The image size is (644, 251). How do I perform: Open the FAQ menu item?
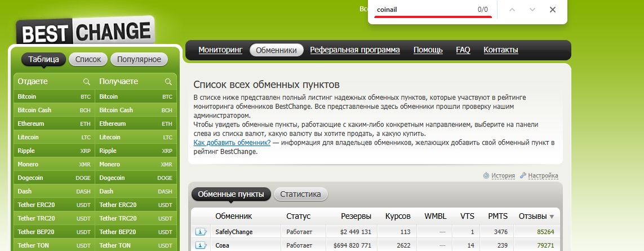463,50
